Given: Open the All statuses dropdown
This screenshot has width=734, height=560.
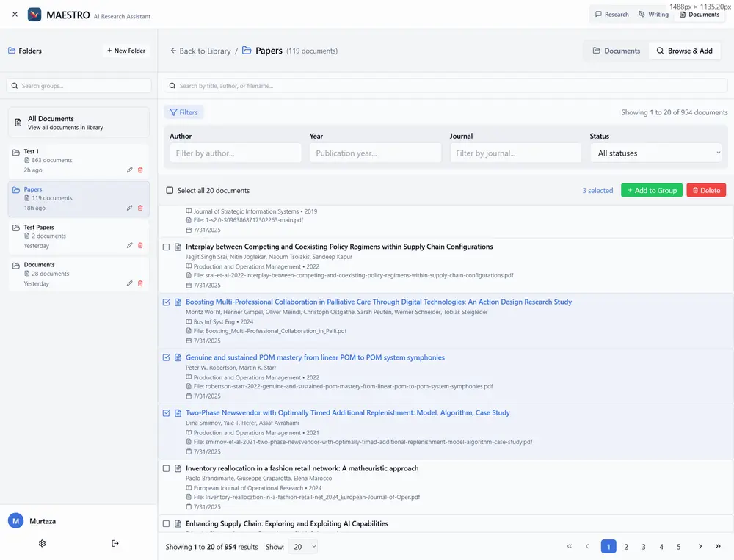Looking at the screenshot, I should click(655, 153).
